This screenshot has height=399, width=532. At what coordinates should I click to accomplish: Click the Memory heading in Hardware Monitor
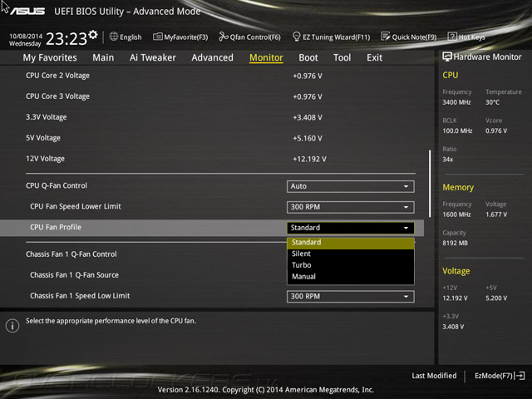click(x=458, y=187)
